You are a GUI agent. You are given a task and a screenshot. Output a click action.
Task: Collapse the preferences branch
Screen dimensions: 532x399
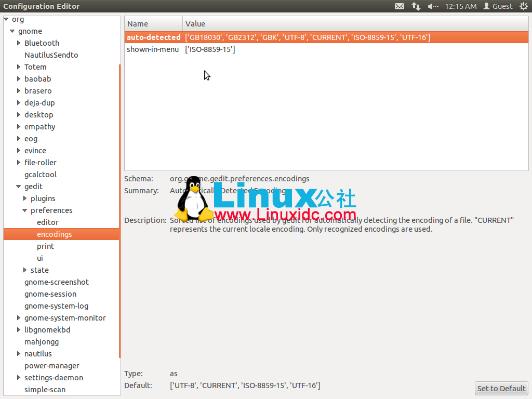(24, 210)
